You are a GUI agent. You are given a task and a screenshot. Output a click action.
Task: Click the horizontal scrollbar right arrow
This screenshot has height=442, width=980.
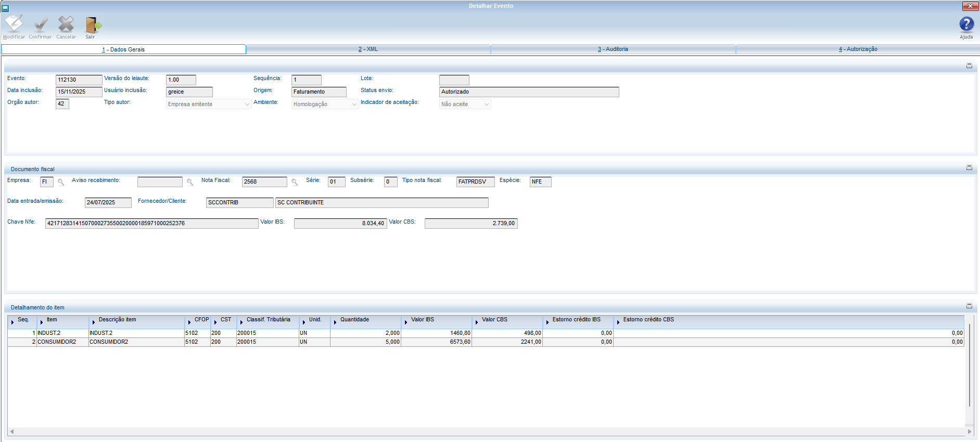(x=969, y=432)
